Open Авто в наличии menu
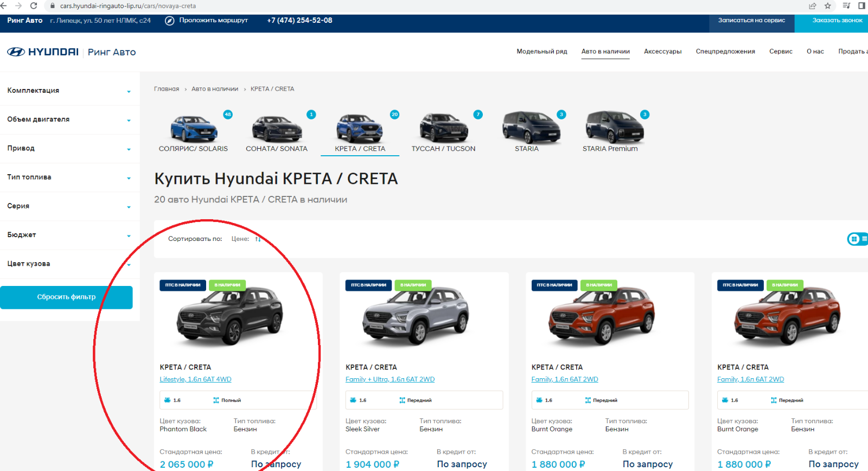 (x=605, y=52)
